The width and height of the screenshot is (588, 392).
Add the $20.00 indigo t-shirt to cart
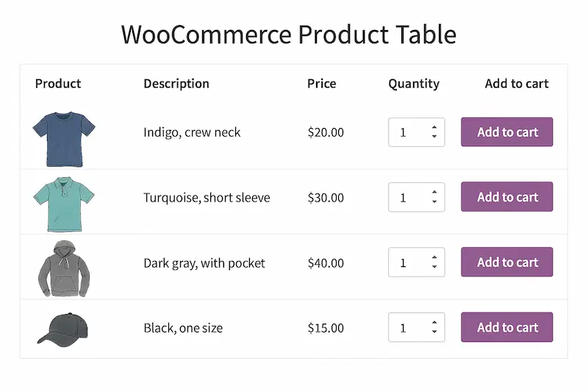pos(507,132)
